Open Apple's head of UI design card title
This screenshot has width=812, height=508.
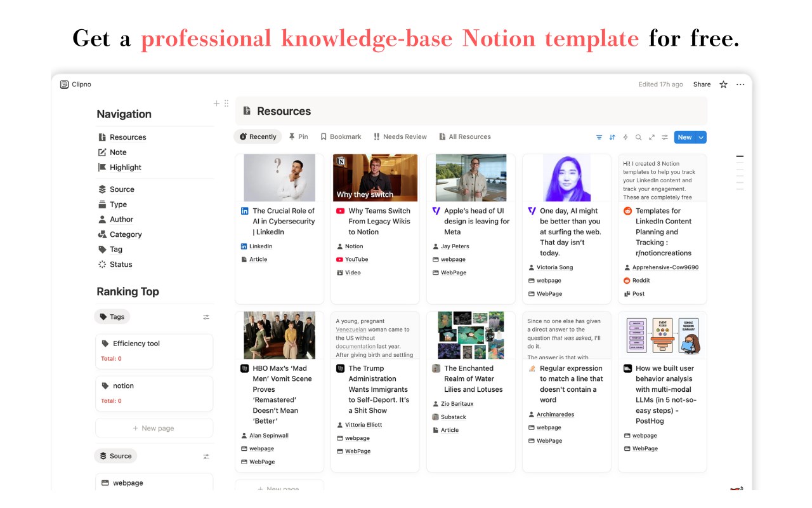(476, 221)
